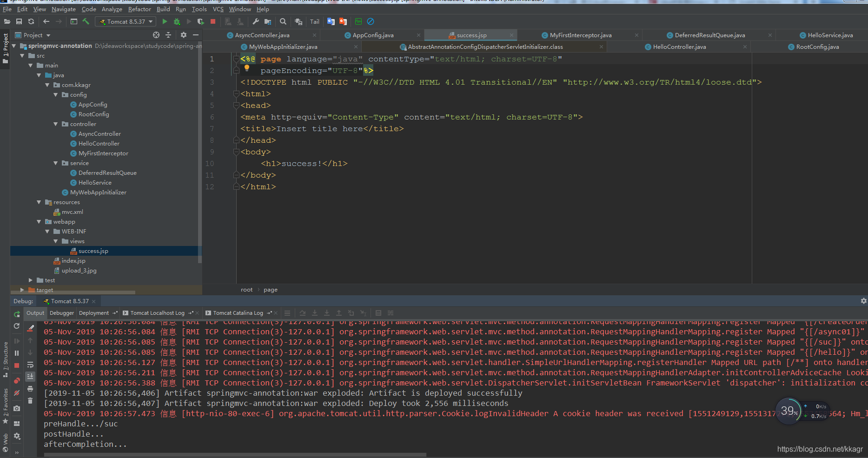Open the VCS menu
868x458 pixels.
(218, 9)
